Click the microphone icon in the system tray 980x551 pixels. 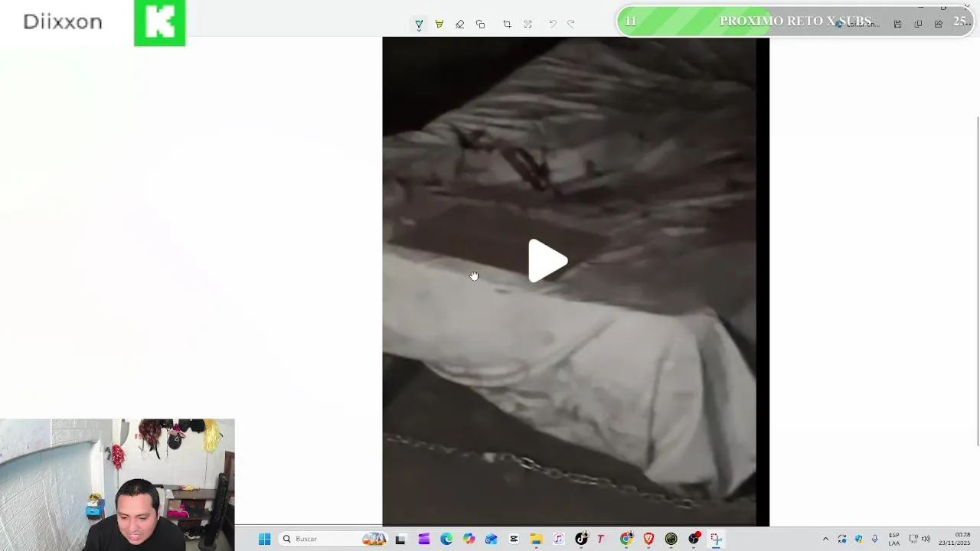click(875, 539)
